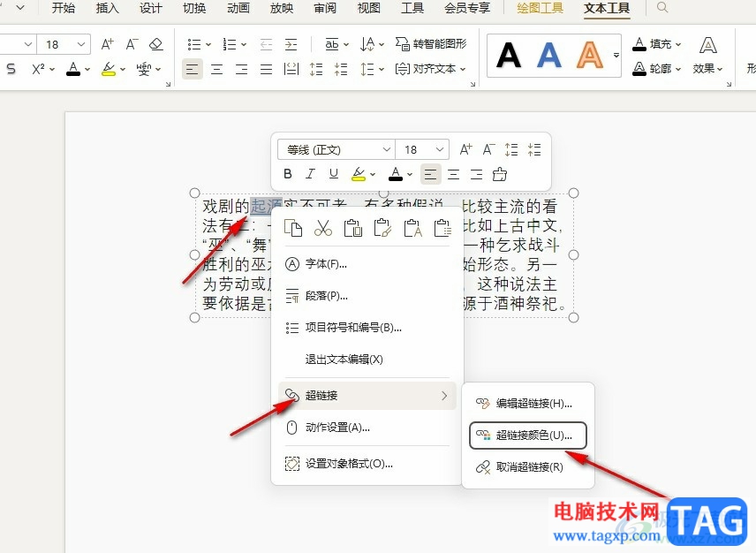This screenshot has height=553, width=756.
Task: Click the Convert to Smart Graphic button
Action: (x=431, y=44)
